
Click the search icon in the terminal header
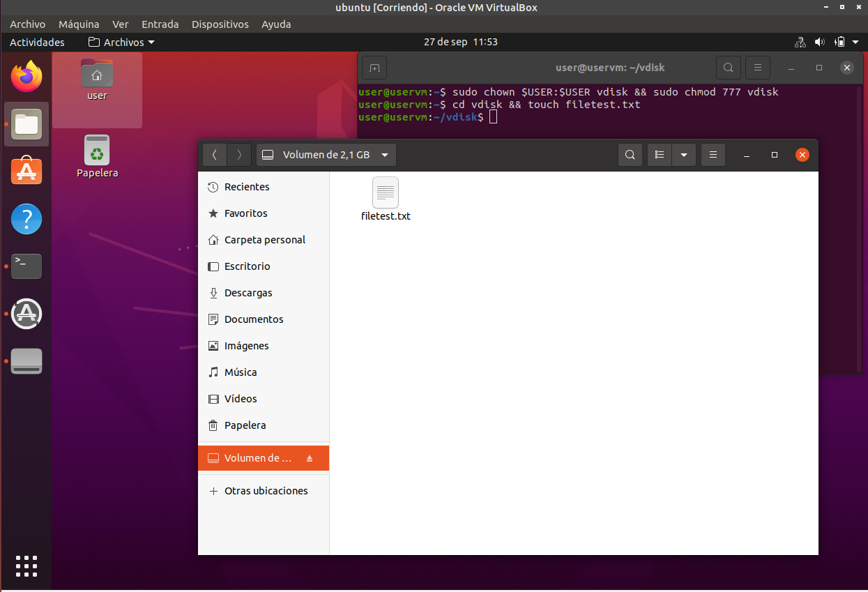(728, 68)
